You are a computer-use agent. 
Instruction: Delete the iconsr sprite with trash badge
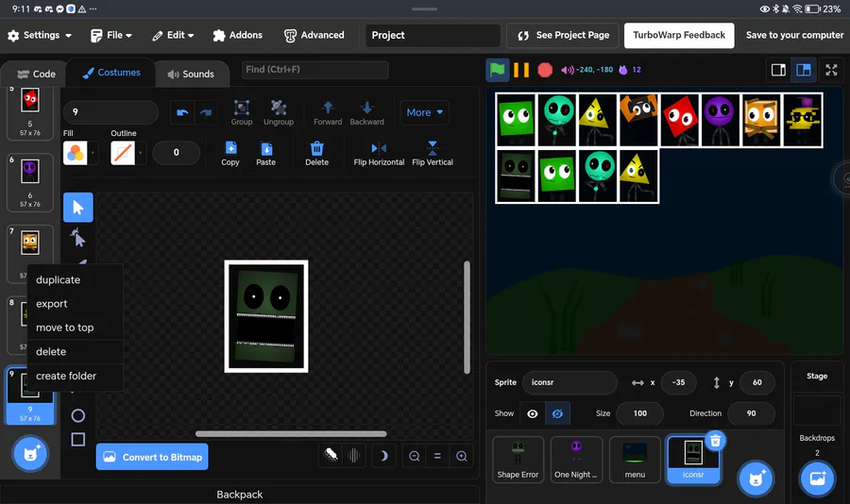715,441
